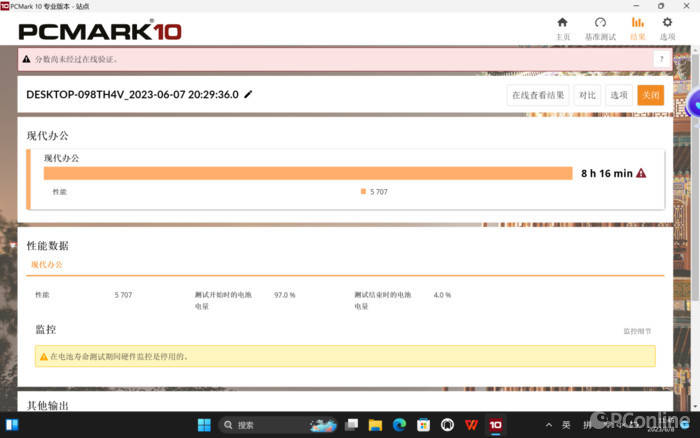The image size is (700, 438).
Task: Launch Microsoft Edge from the taskbar
Action: click(x=400, y=425)
